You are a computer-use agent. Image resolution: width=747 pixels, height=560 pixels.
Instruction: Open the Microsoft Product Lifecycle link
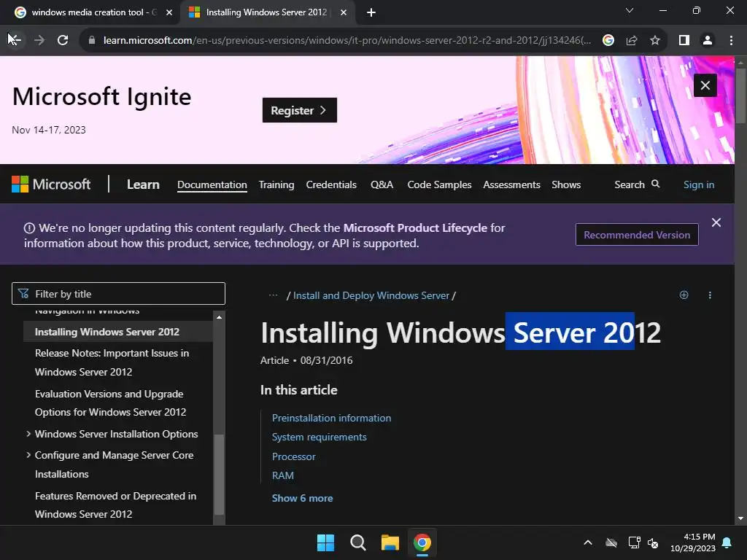tap(415, 228)
